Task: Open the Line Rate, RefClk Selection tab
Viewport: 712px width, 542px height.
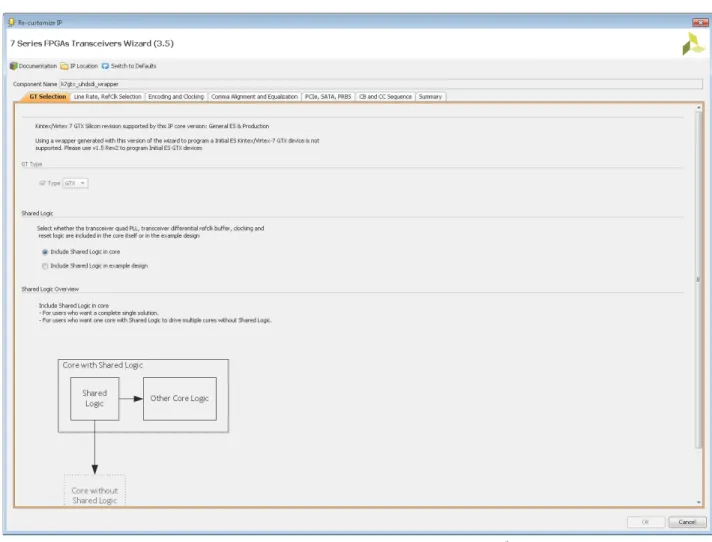Action: coord(108,97)
